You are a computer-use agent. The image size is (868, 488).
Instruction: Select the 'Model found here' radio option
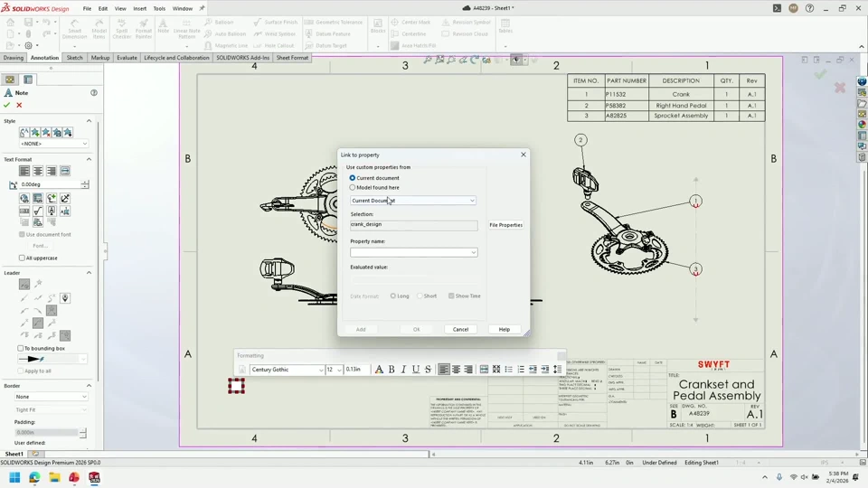[353, 187]
